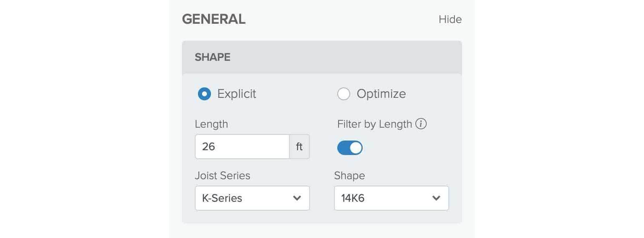Click the Shape field chevron arrow
The height and width of the screenshot is (238, 644).
pos(436,198)
